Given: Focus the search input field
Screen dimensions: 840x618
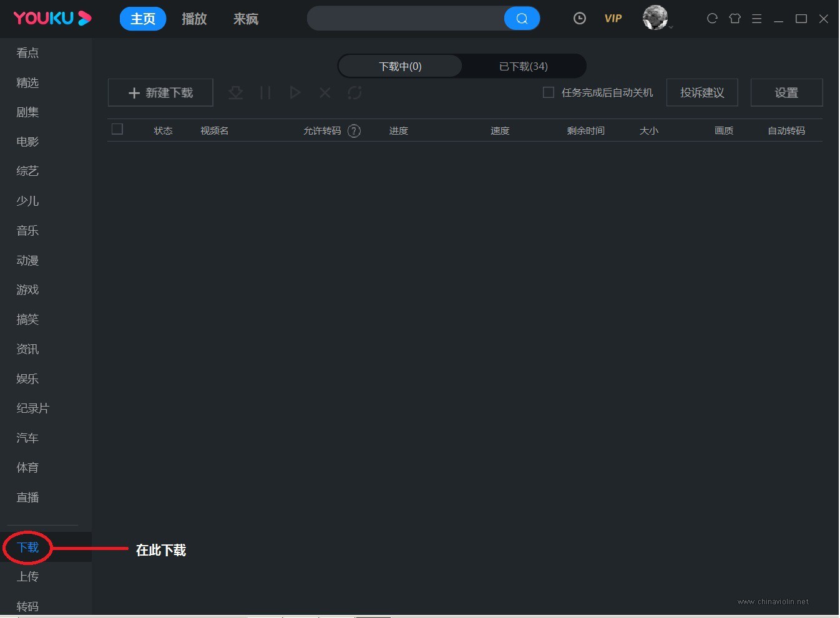Looking at the screenshot, I should tap(406, 19).
